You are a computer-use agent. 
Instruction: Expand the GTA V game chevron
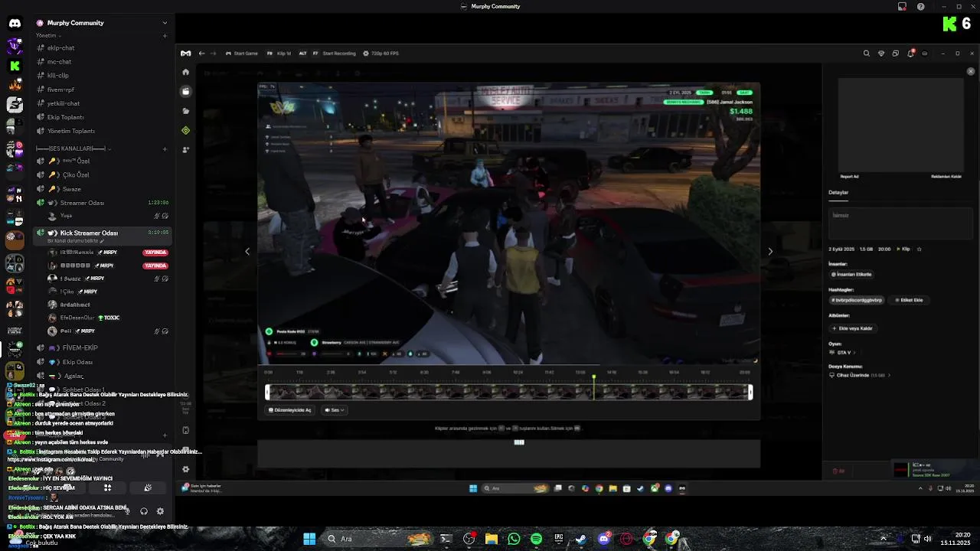854,353
